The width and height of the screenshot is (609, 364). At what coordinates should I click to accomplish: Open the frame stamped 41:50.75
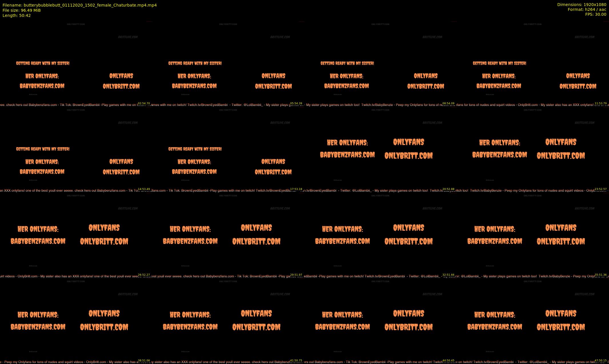pos(228,321)
